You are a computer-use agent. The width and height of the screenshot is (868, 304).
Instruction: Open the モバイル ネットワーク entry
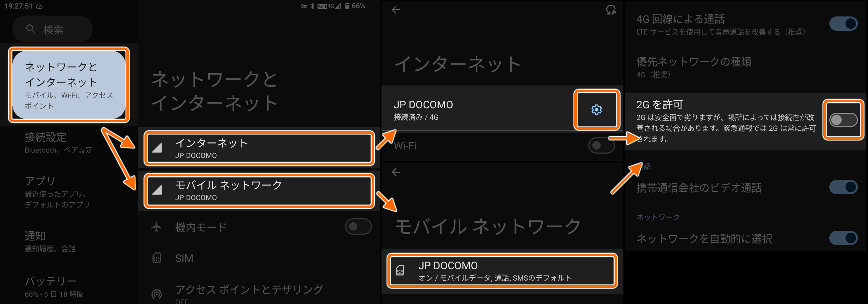pyautogui.click(x=259, y=190)
